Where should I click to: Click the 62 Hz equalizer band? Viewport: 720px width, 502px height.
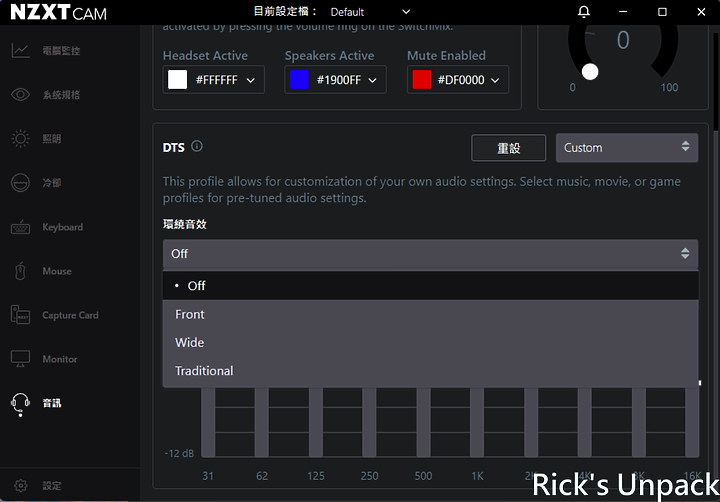262,422
